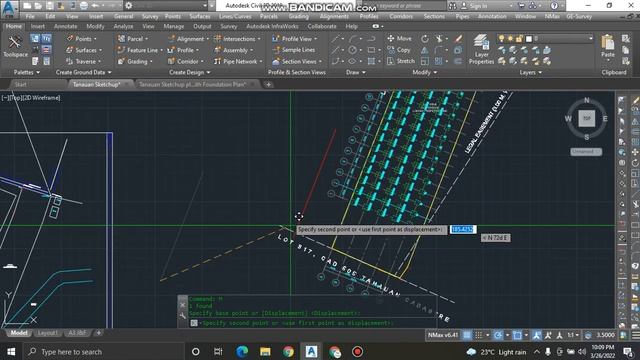Open the Annotate ribbon tab
Image resolution: width=640 pixels, height=360 pixels.
tap(65, 26)
